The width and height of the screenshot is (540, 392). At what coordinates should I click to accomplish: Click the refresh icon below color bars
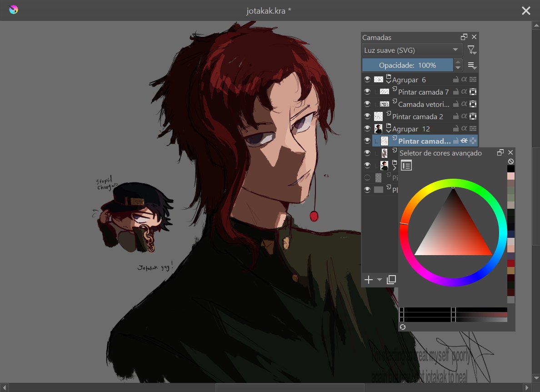click(x=403, y=327)
